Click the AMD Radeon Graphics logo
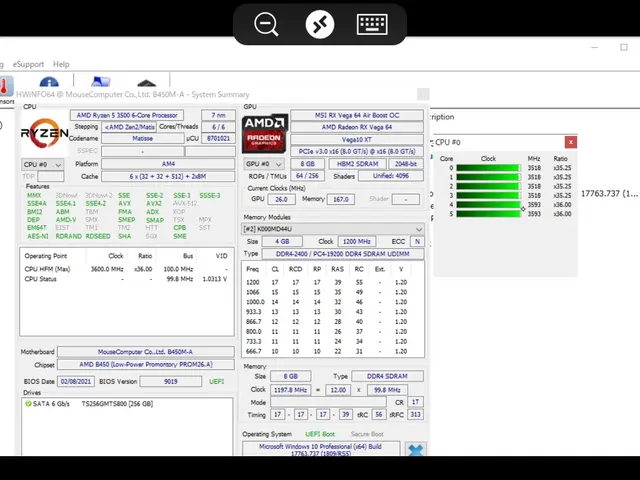 click(x=264, y=134)
